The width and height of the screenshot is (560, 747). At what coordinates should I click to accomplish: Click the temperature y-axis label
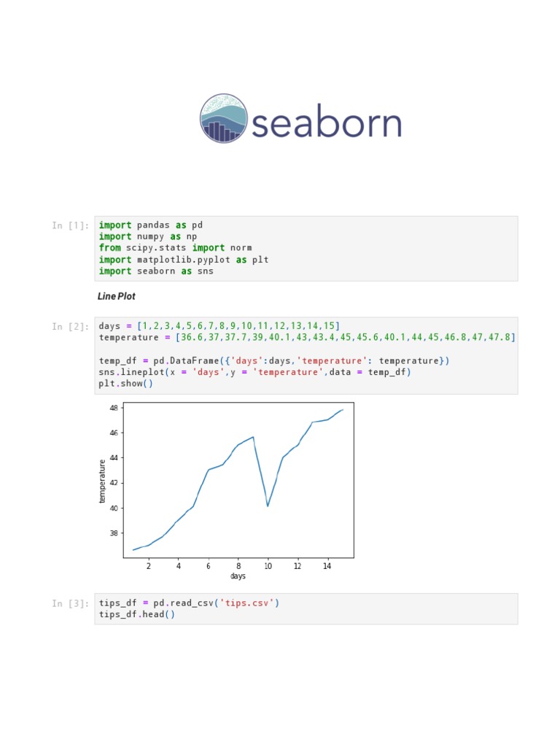(102, 481)
